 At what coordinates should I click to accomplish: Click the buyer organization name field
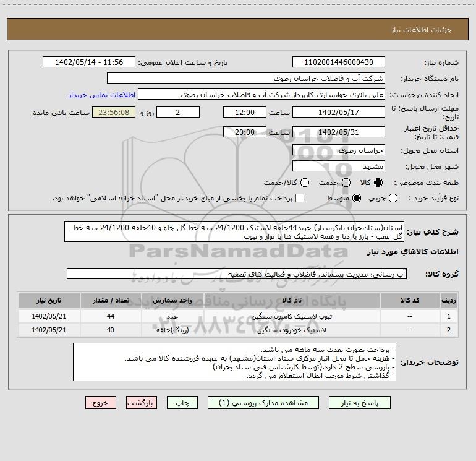coord(246,79)
